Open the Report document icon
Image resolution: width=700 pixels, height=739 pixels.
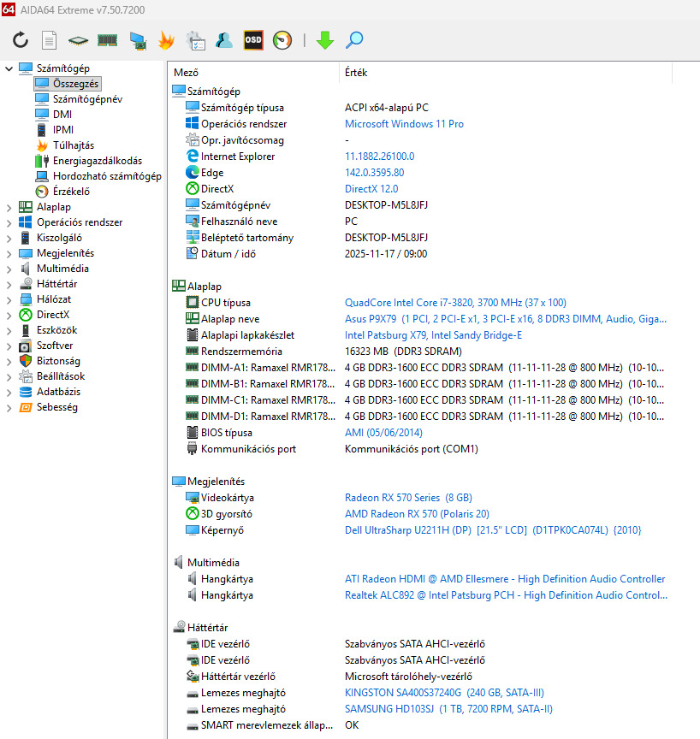coord(49,40)
